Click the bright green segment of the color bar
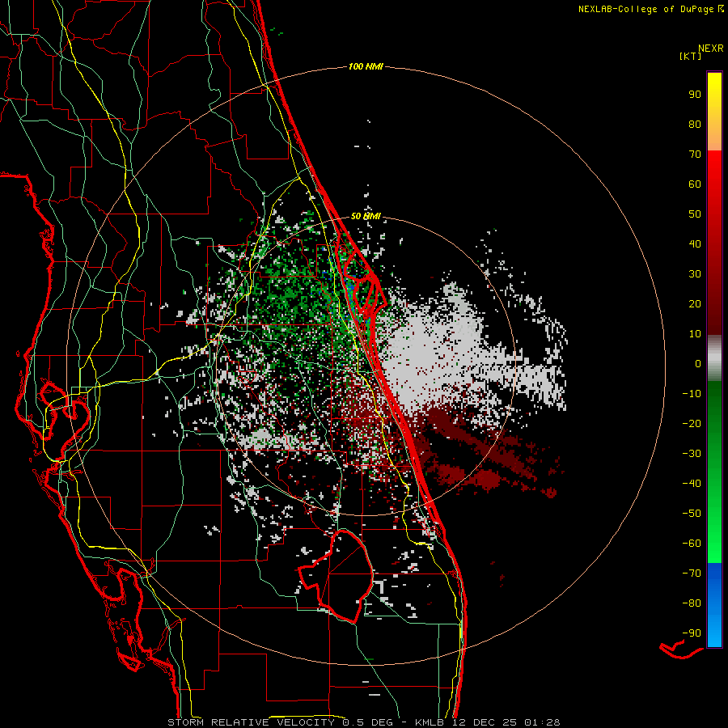728x728 pixels. pos(714,472)
